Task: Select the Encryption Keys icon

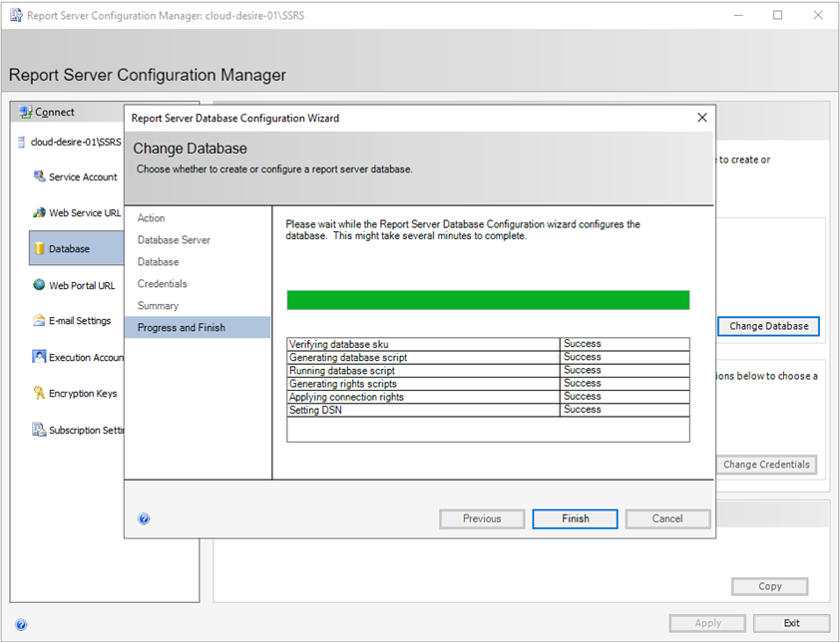Action: tap(39, 393)
